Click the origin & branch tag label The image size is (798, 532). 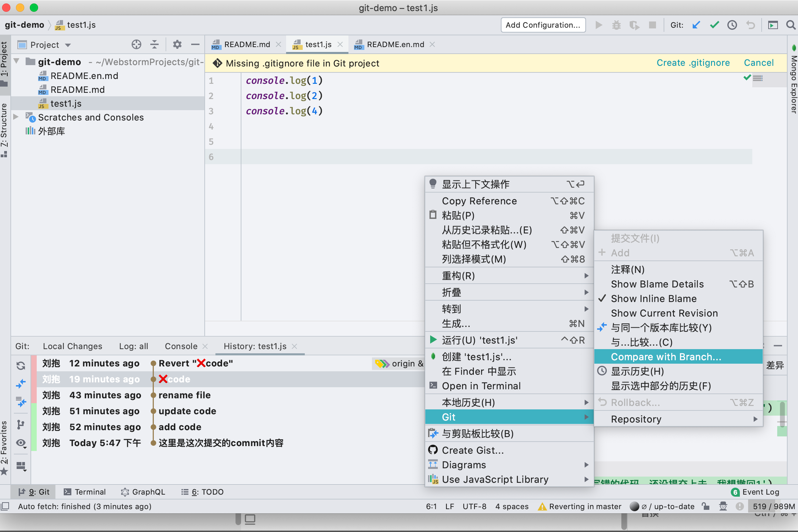[398, 364]
